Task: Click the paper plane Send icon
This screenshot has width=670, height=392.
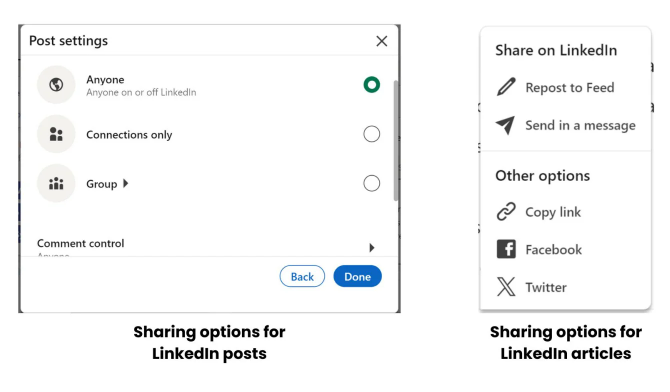Action: click(506, 125)
